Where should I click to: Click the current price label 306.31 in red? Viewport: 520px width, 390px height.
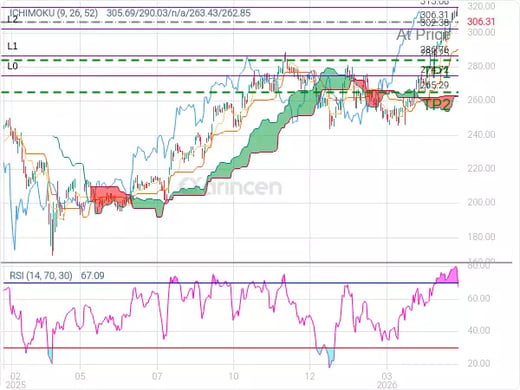click(481, 22)
